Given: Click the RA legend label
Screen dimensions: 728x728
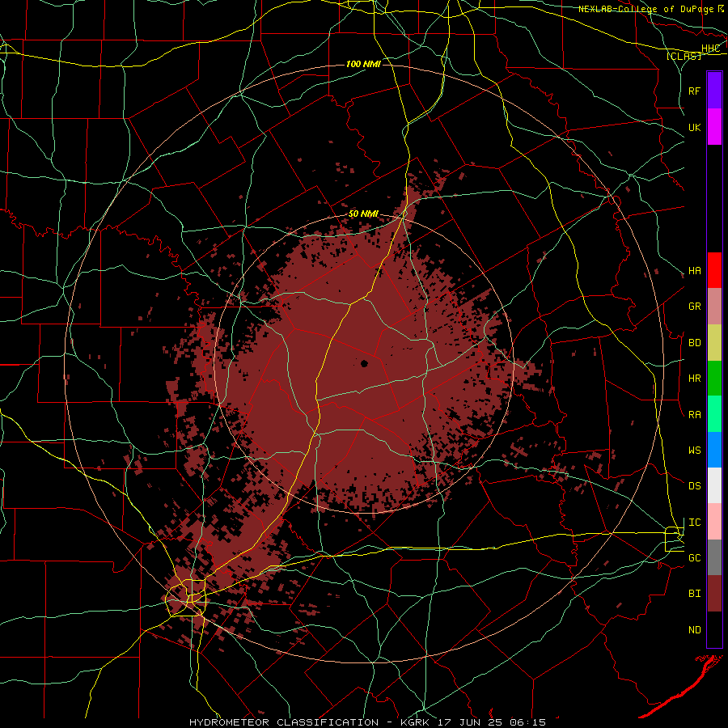Looking at the screenshot, I should click(x=694, y=415).
